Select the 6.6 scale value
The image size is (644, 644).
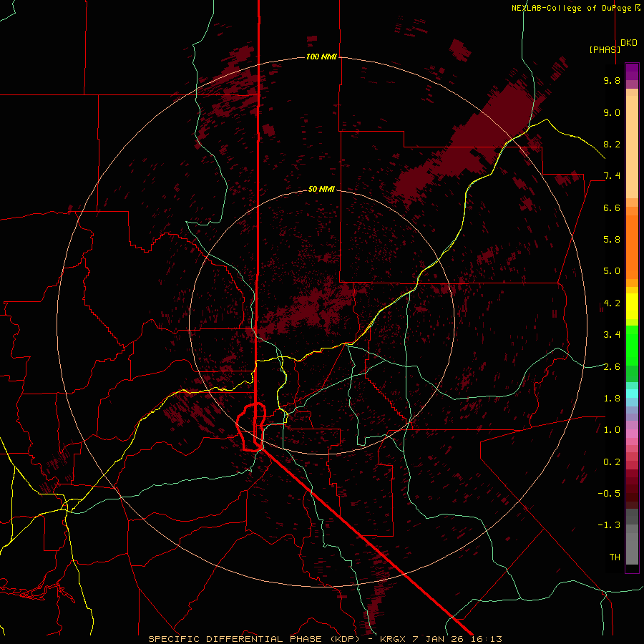pos(612,208)
